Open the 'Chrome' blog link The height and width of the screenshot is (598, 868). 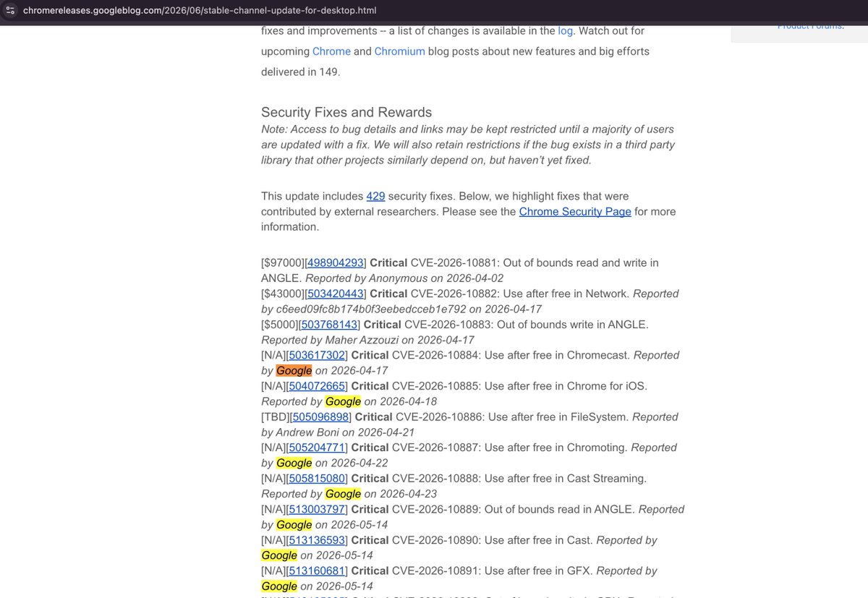[x=331, y=51]
